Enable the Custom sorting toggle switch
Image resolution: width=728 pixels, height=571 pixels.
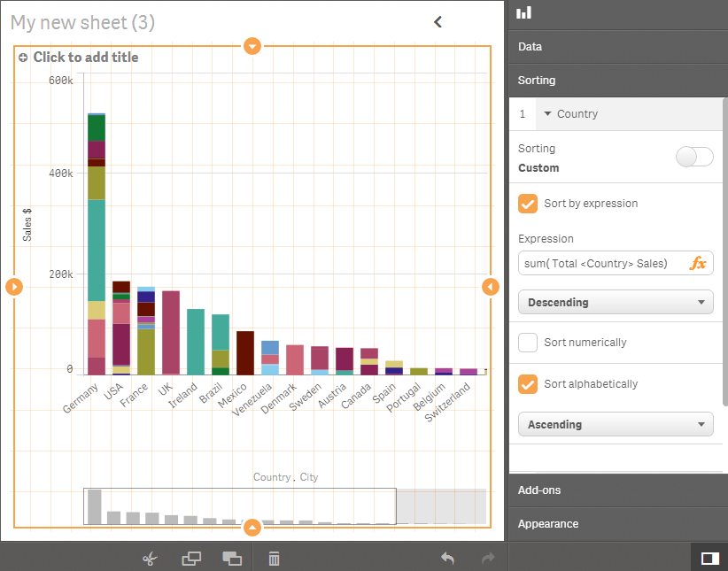pos(694,157)
